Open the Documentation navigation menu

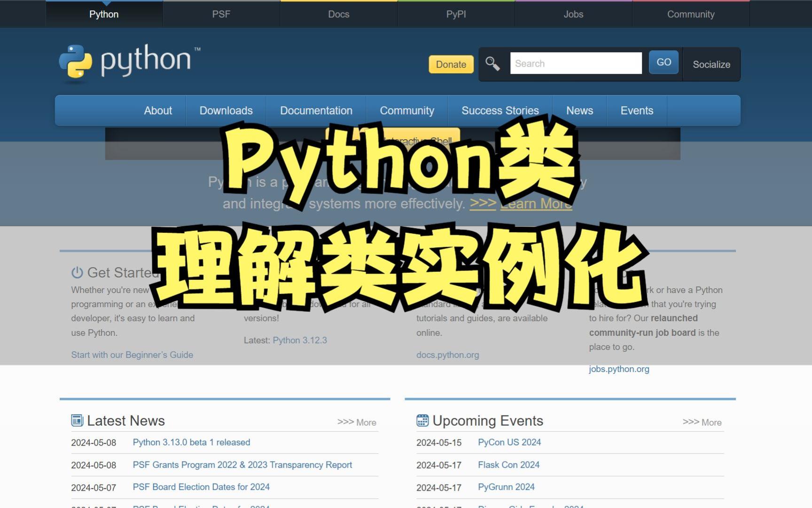[x=316, y=111]
